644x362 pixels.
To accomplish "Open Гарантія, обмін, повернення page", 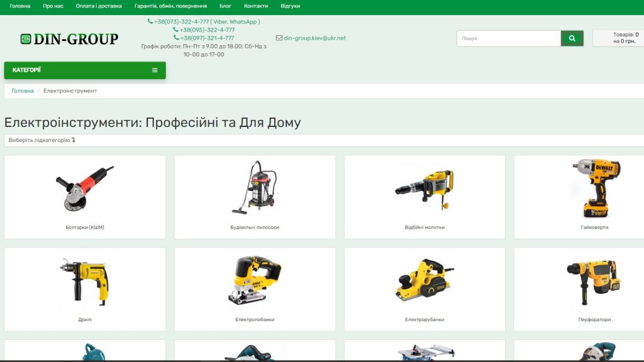I will tap(170, 6).
